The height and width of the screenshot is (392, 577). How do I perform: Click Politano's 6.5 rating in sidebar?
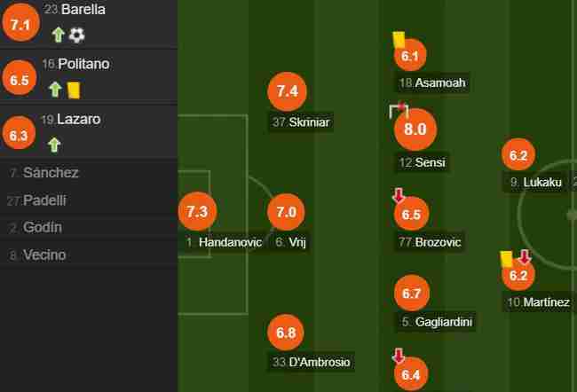tap(20, 80)
